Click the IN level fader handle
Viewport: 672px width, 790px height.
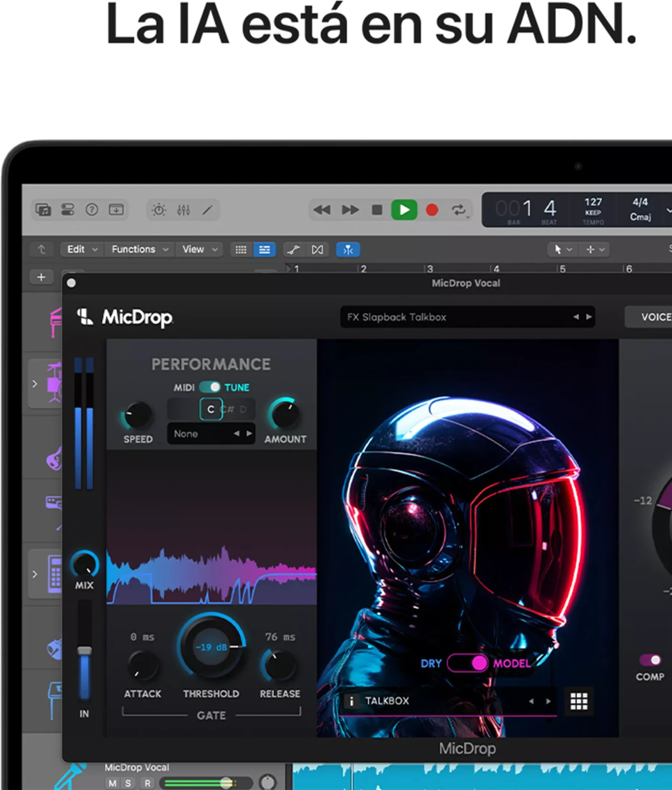coord(85,651)
